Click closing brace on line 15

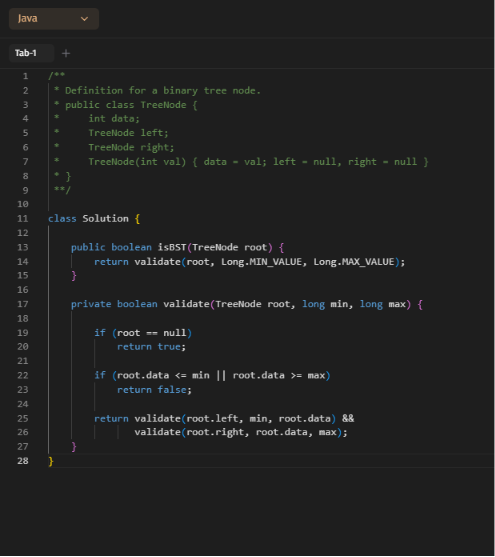click(74, 276)
